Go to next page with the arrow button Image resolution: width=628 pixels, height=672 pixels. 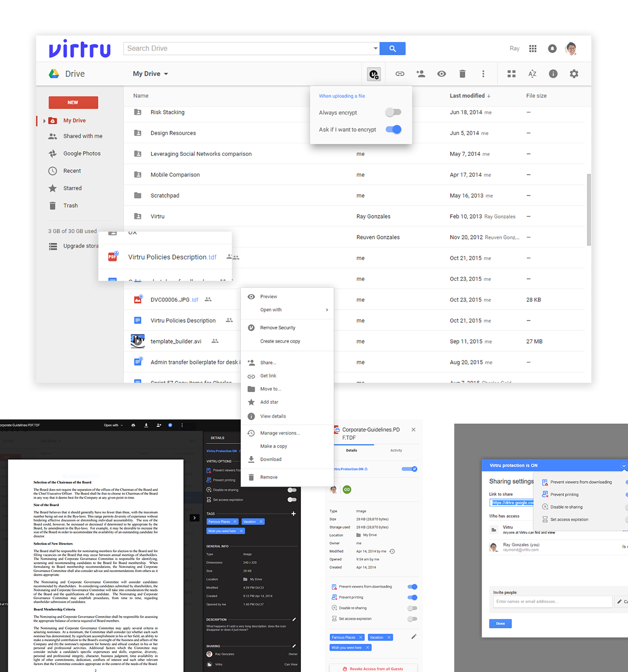(195, 518)
